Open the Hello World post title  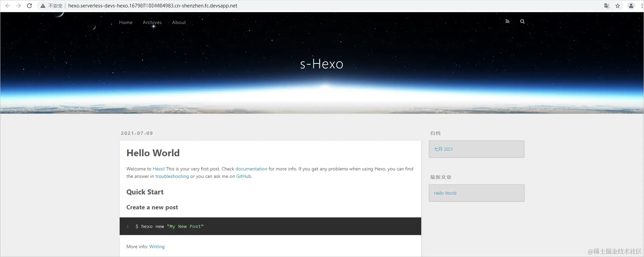point(153,153)
